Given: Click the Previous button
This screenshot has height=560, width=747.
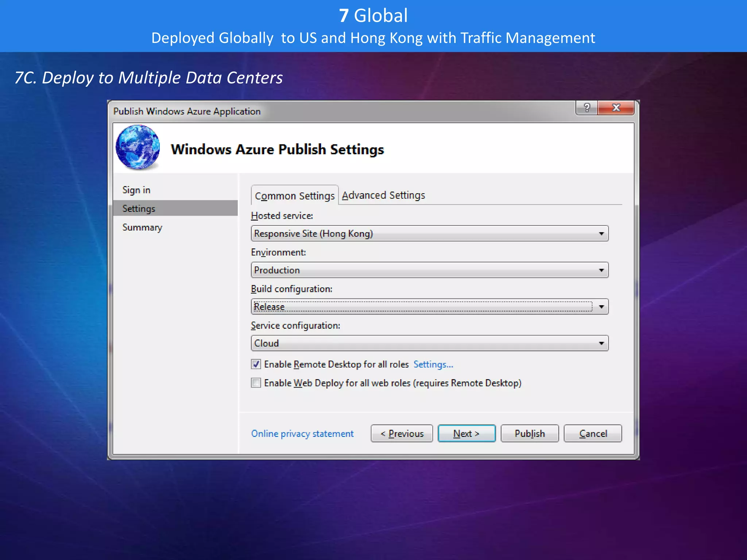Looking at the screenshot, I should point(402,433).
